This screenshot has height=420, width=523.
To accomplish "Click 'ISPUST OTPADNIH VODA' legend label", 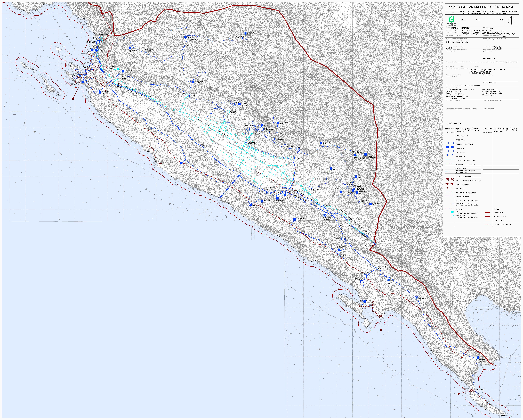I will [x=463, y=185].
